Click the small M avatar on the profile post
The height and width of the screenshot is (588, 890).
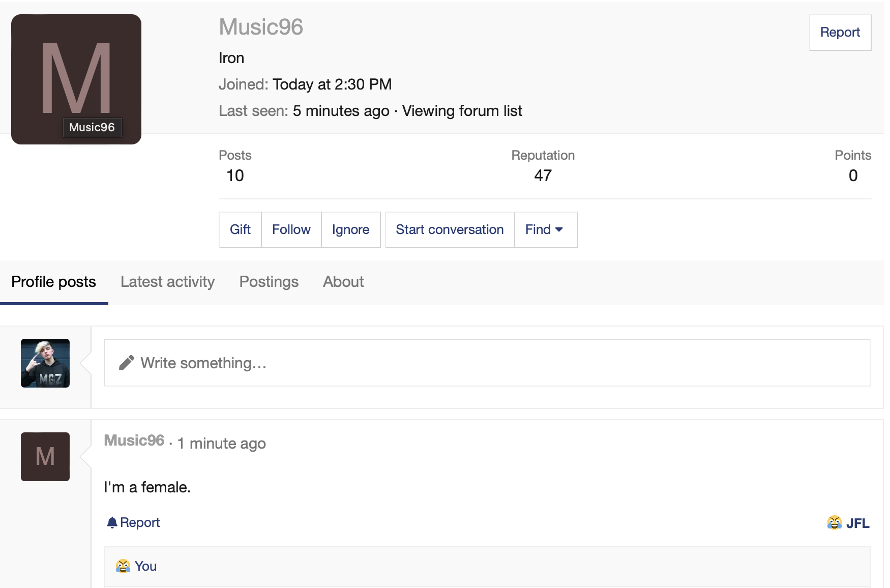45,457
